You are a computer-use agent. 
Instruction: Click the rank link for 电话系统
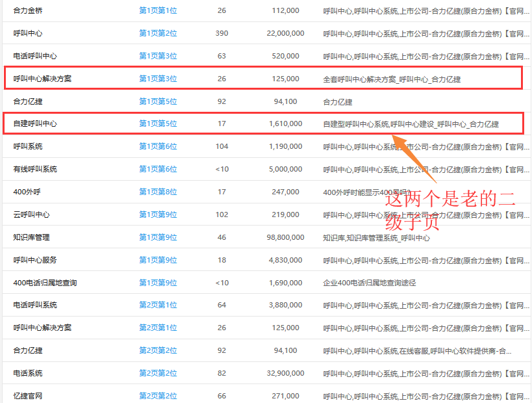[x=158, y=373]
